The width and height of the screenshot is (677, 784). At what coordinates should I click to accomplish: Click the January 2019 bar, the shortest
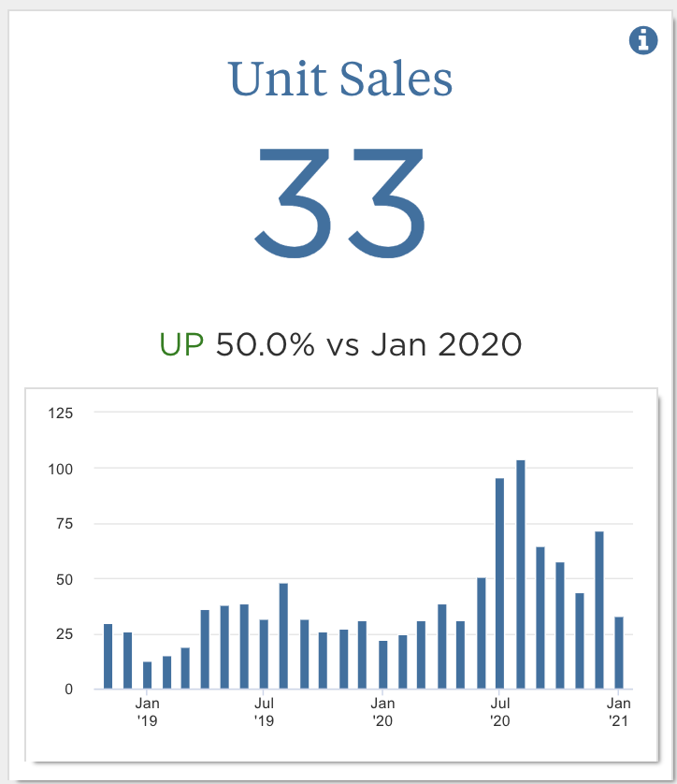[x=147, y=675]
